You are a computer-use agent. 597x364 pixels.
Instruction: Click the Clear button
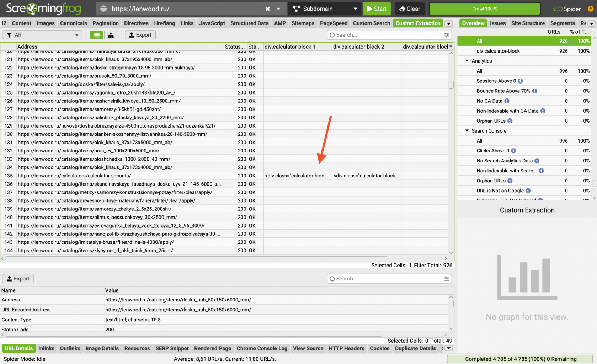pos(410,9)
